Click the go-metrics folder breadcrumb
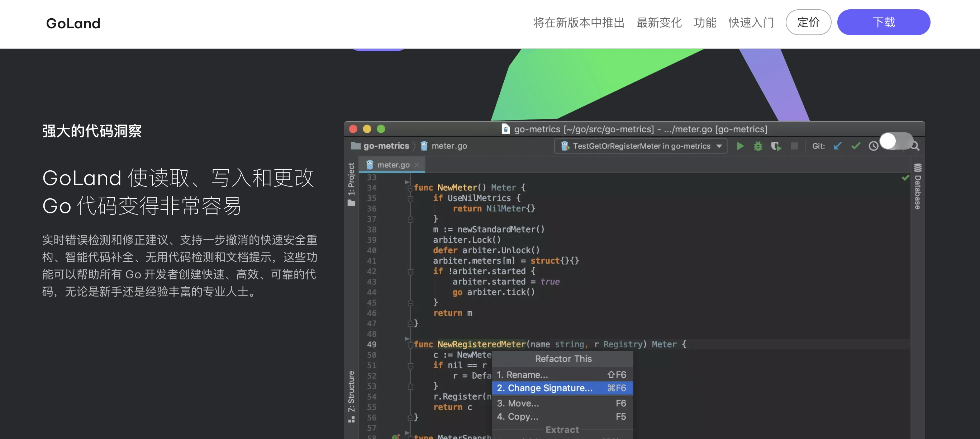980x439 pixels. pyautogui.click(x=380, y=146)
